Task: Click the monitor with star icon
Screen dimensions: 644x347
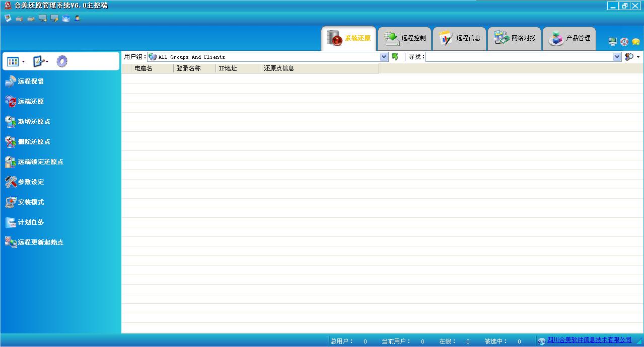Action: 43,18
